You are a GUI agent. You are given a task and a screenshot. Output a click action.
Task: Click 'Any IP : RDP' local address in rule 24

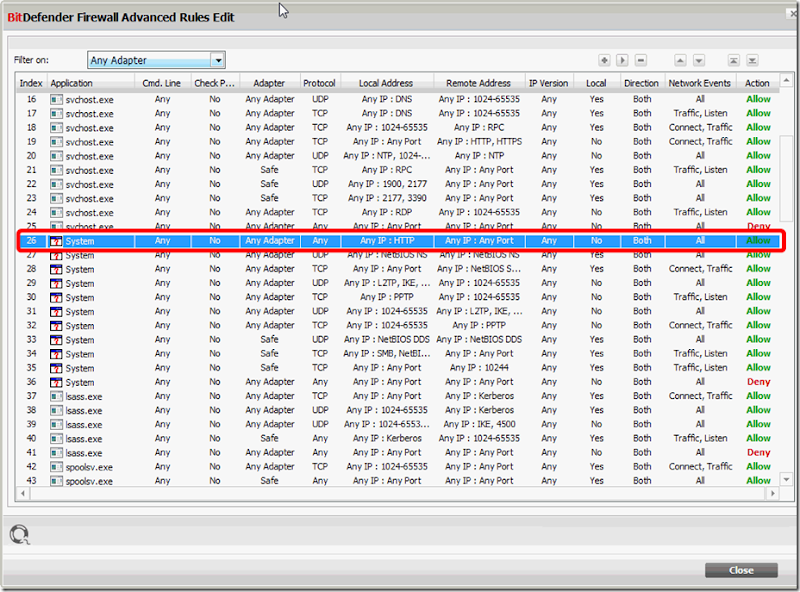(x=387, y=212)
